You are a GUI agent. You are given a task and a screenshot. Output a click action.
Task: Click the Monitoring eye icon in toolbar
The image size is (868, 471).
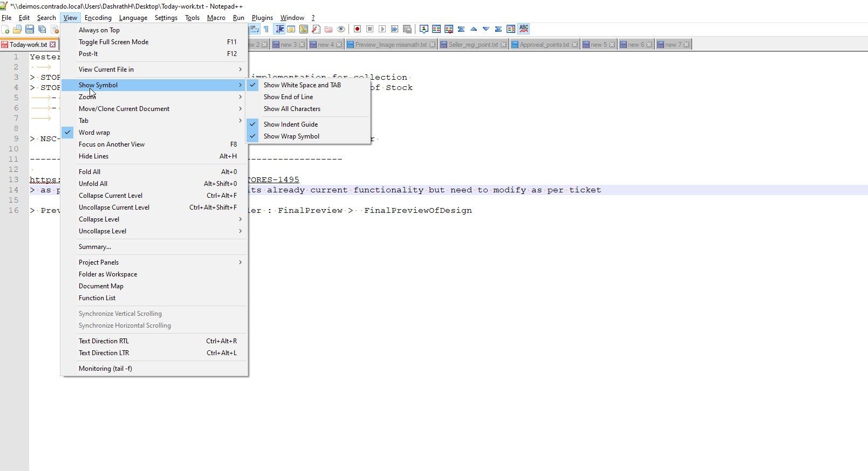point(341,29)
